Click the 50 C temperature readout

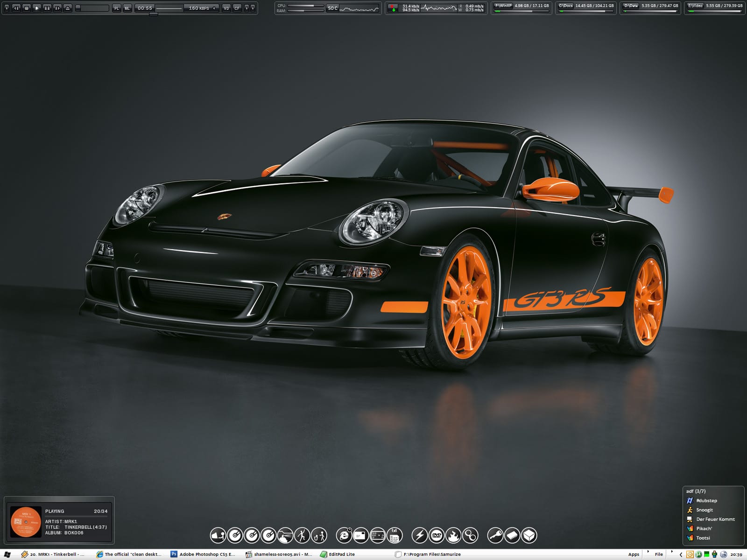pos(332,8)
